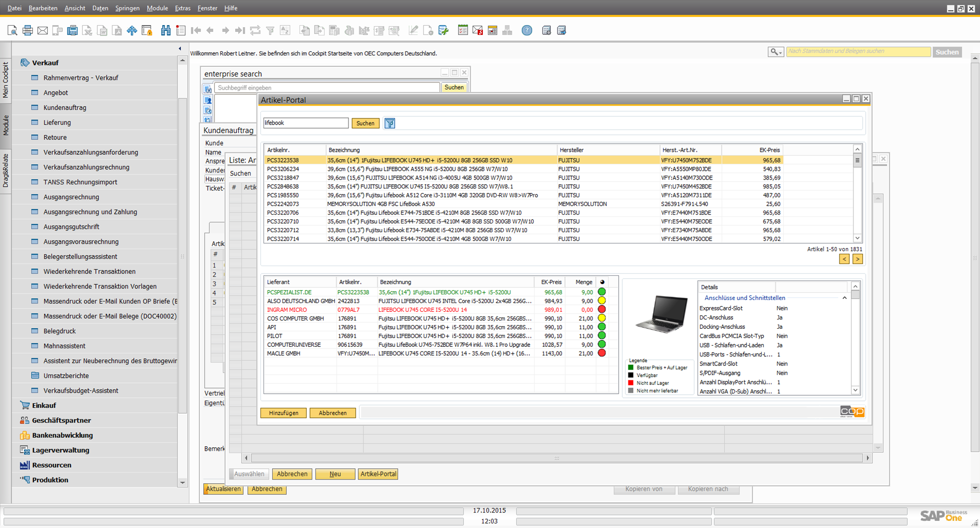
Task: Click the Produktion module icon
Action: pos(24,480)
